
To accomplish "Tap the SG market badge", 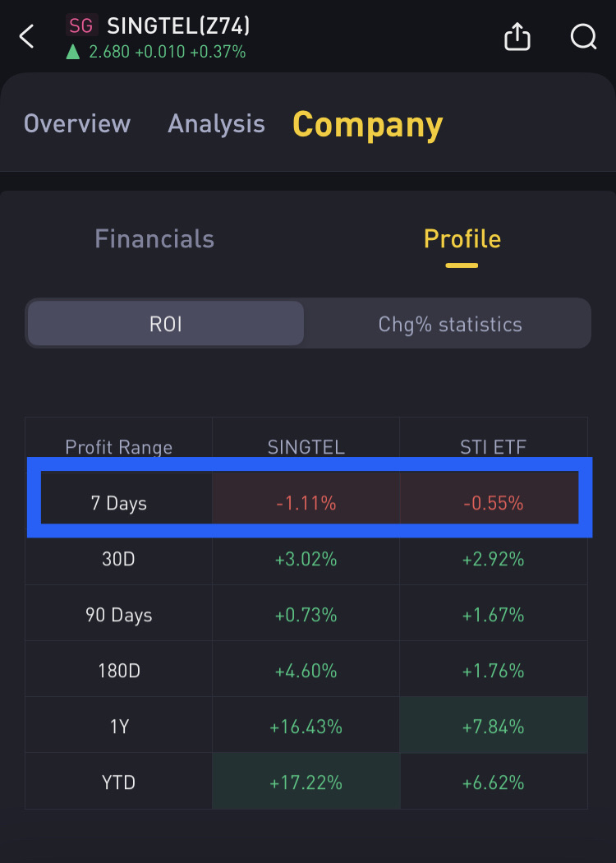I will pos(81,26).
